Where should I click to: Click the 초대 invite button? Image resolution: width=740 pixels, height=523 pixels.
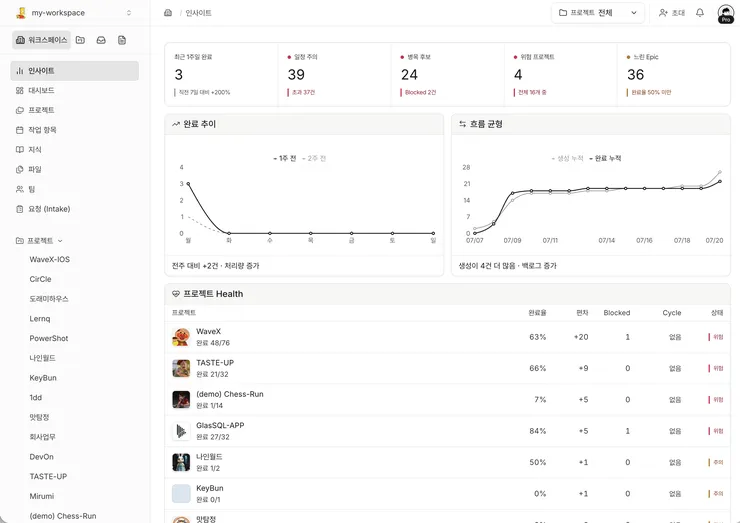click(x=672, y=13)
